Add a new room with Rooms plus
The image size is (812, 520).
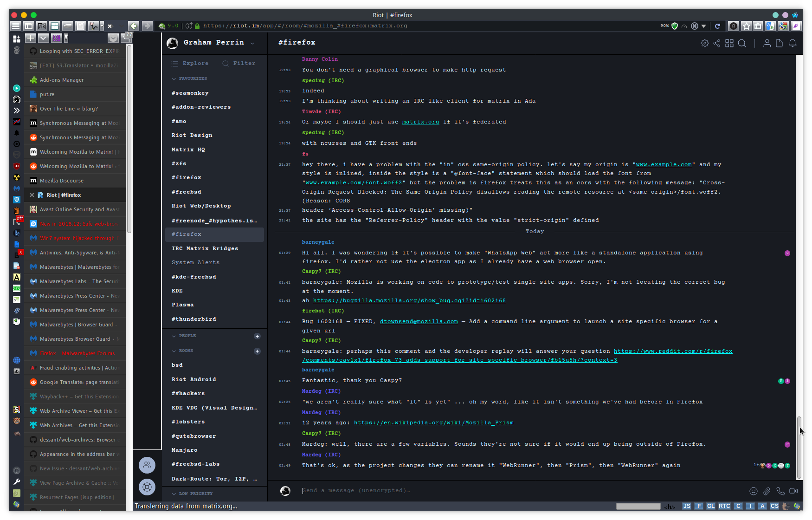257,351
